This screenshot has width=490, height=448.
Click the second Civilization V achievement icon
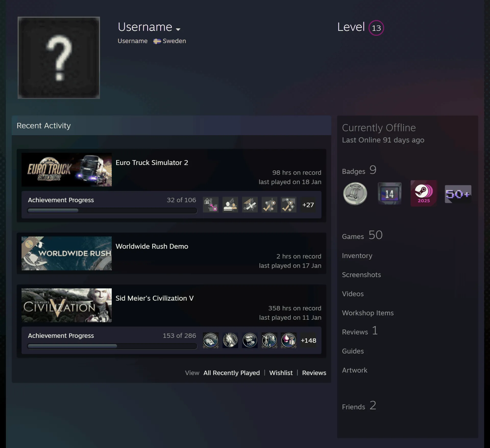230,340
